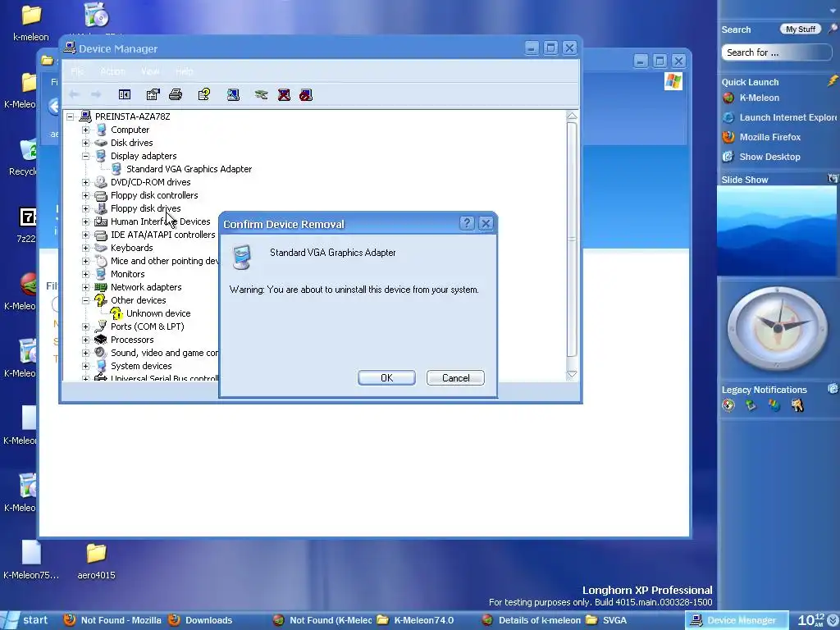Screen dimensions: 840x630
Task: Select the 7z22 desktop icon
Action: point(27,225)
